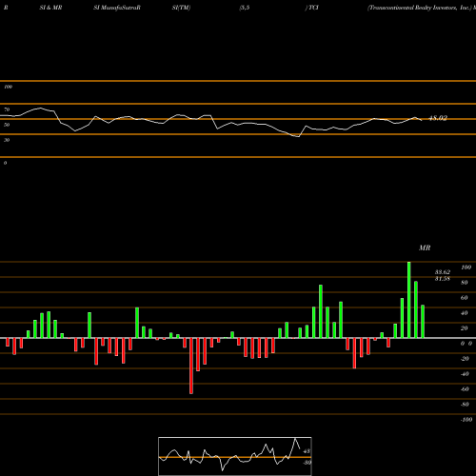Click the 48 label in mini chart
476x476 pixels.
[307, 451]
